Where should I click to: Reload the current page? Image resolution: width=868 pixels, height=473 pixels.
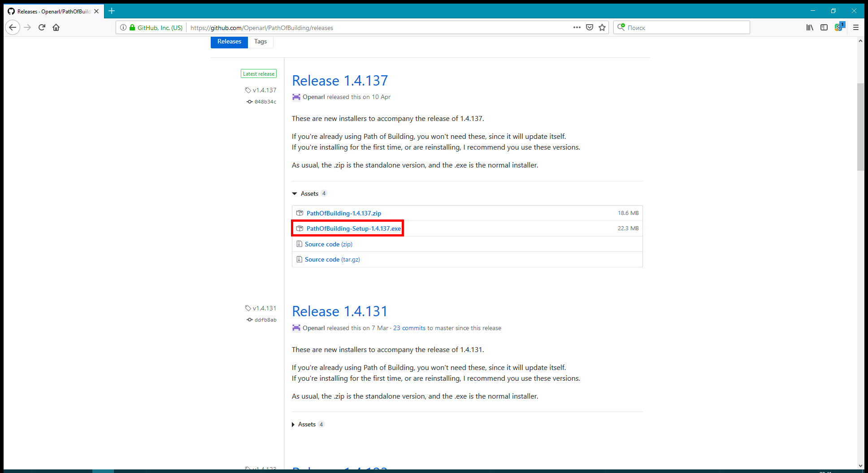pos(42,27)
